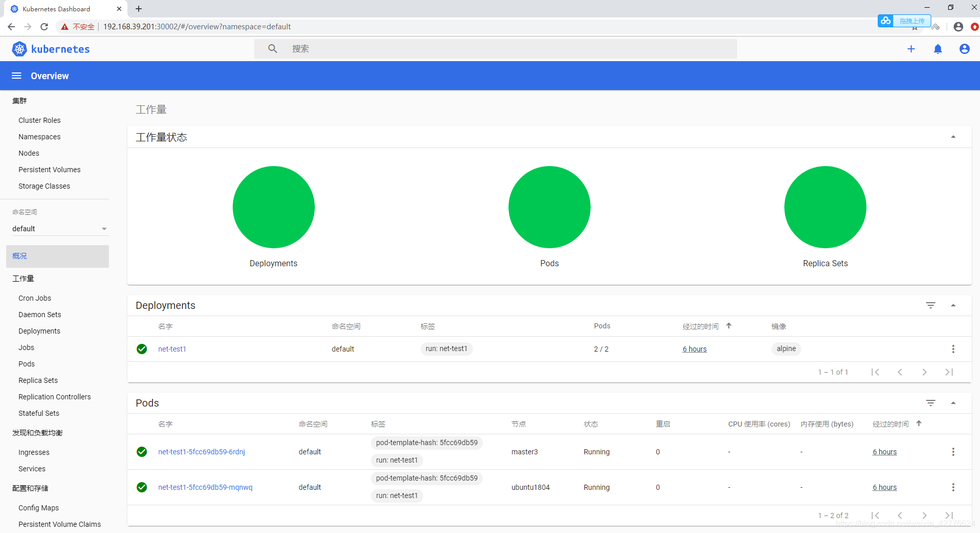The height and width of the screenshot is (533, 980).
Task: Open Persistent Volume Claims in sidebar
Action: pos(60,524)
